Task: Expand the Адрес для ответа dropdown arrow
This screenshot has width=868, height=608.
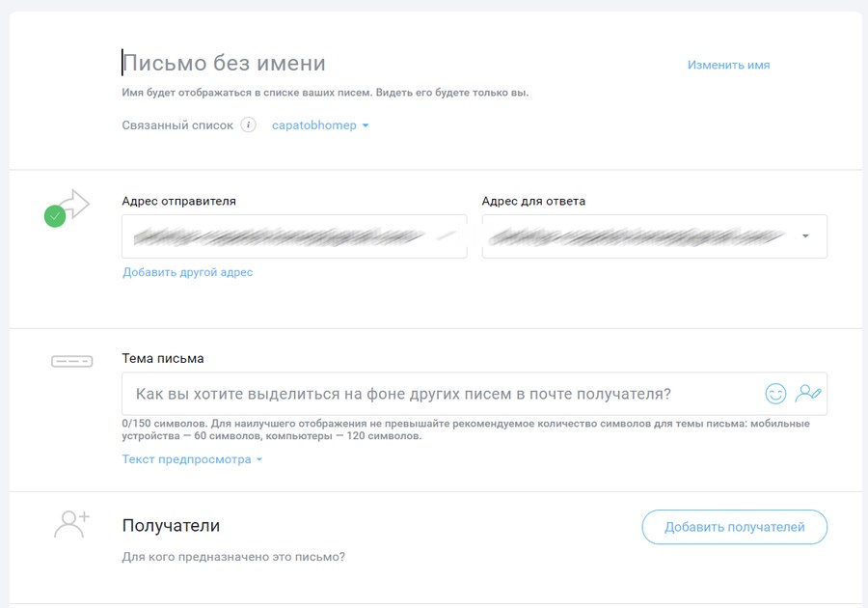Action: pyautogui.click(x=805, y=236)
